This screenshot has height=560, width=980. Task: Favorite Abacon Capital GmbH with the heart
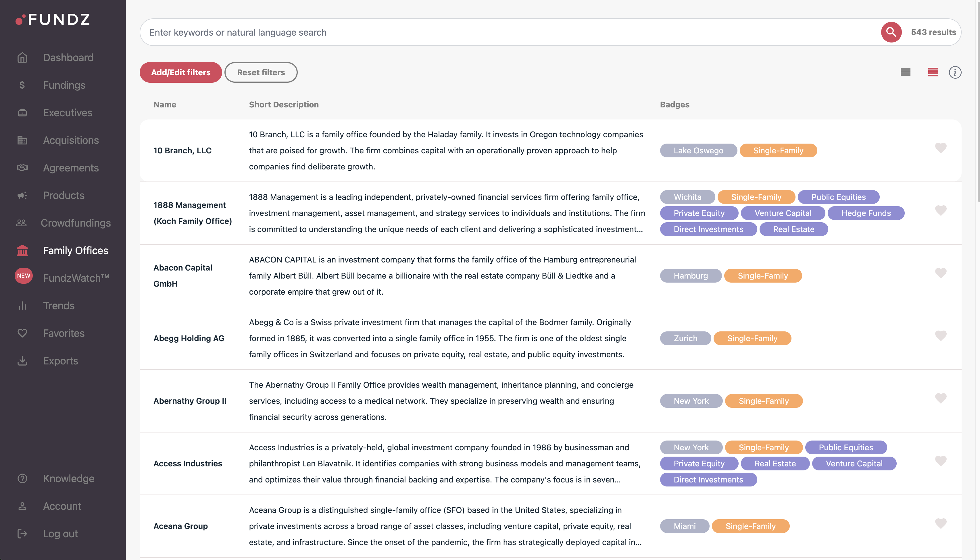click(941, 273)
